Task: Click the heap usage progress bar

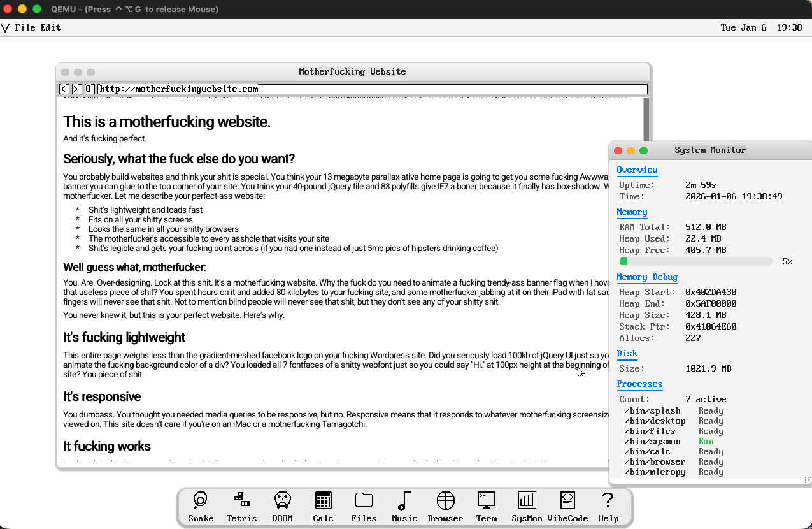Action: tap(695, 261)
